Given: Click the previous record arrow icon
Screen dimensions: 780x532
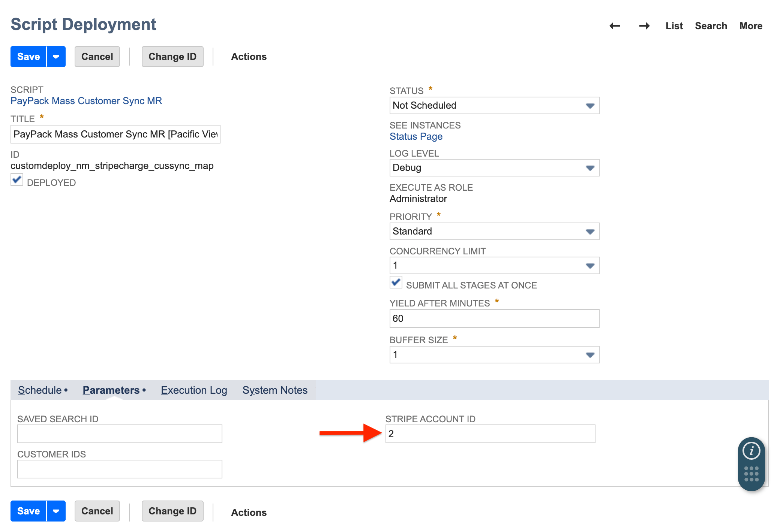Looking at the screenshot, I should 614,26.
